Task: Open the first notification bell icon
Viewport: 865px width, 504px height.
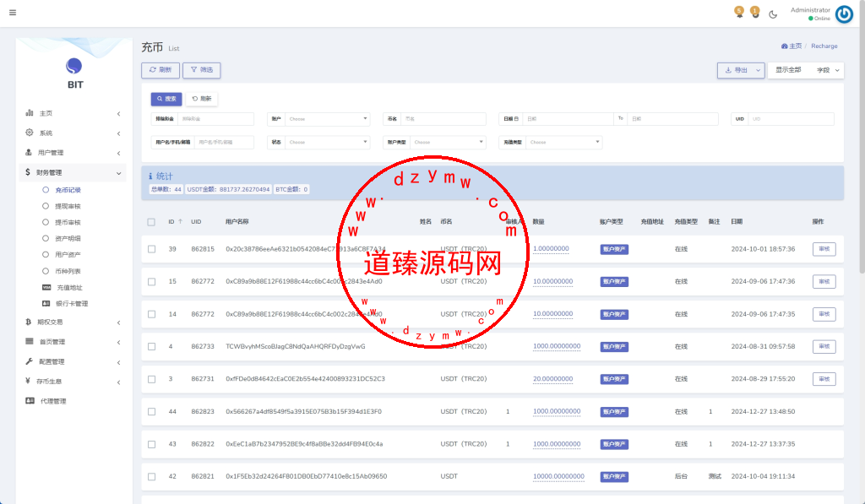Action: point(739,12)
